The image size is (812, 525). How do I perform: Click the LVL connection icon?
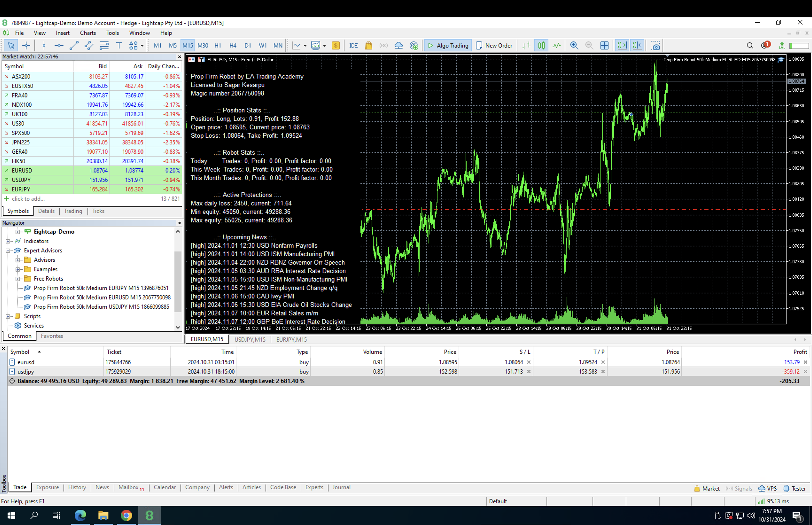click(782, 45)
